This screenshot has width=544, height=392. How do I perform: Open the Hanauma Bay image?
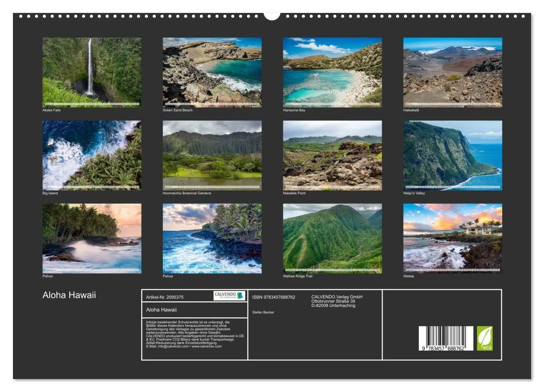[x=332, y=71]
